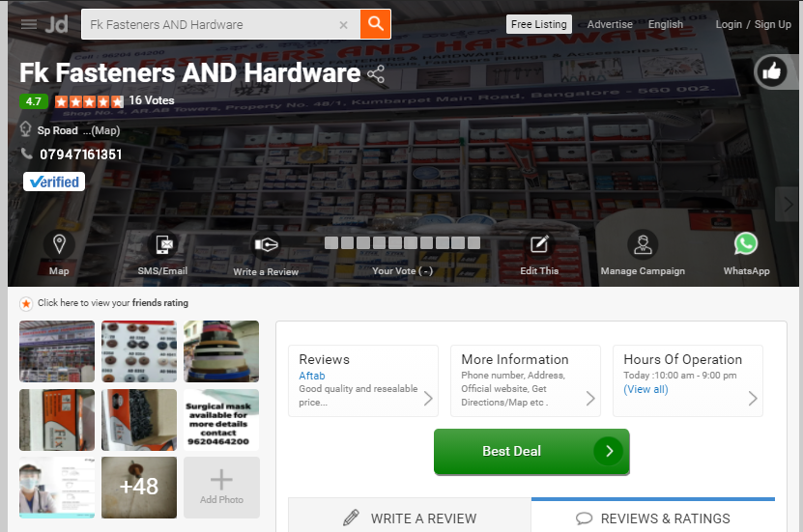The image size is (803, 532).
Task: Open reviewer name Aftab link
Action: (312, 376)
